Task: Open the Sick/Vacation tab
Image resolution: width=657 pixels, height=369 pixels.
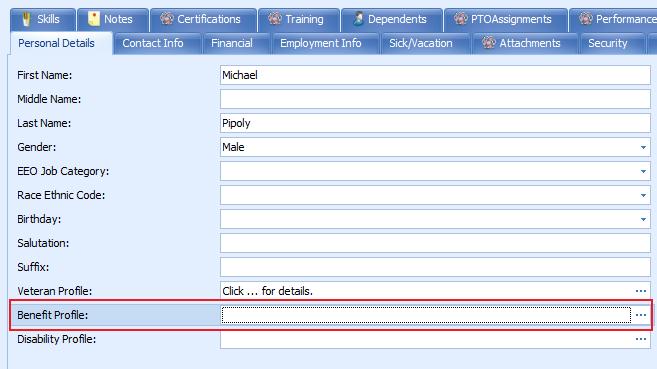Action: click(x=425, y=43)
